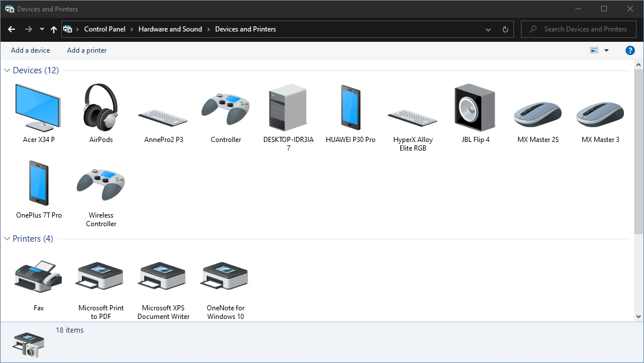The width and height of the screenshot is (644, 363).
Task: Click the "Acer X34 P" label
Action: 38,140
